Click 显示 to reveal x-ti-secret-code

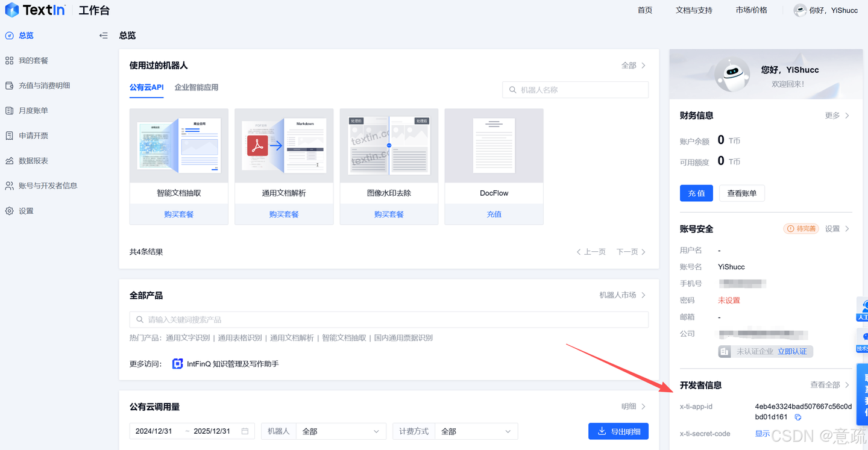click(x=763, y=434)
